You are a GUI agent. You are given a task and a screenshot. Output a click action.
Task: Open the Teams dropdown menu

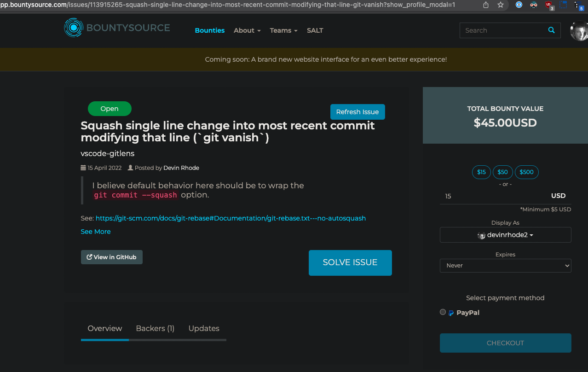[x=283, y=30]
